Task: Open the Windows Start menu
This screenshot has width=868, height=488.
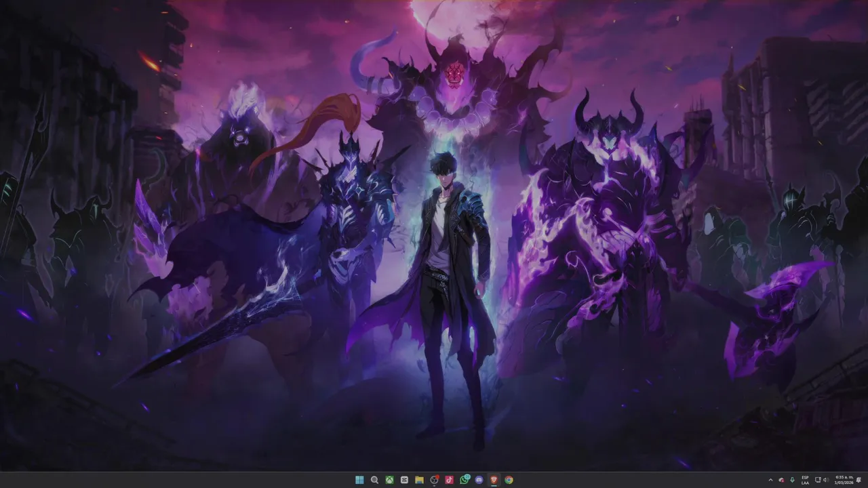Action: 359,480
